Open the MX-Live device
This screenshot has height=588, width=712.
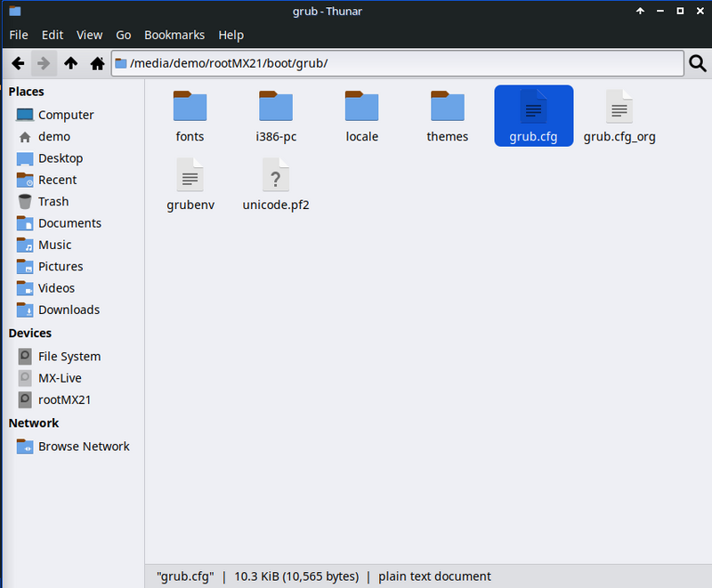[50, 378]
